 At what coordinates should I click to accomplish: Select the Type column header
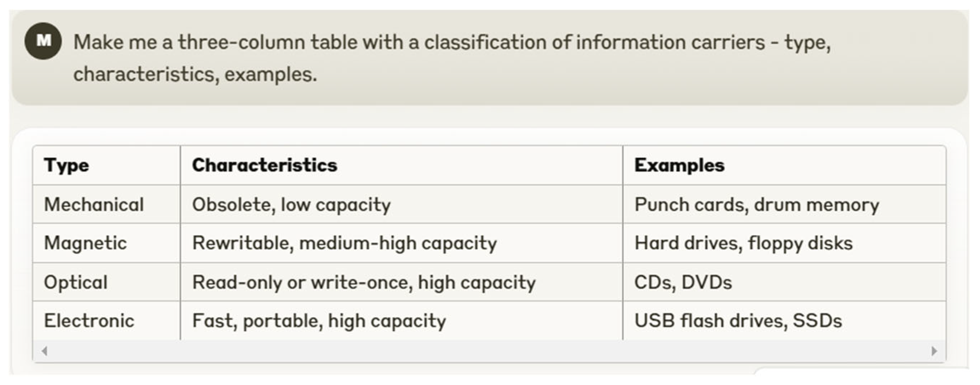point(66,165)
